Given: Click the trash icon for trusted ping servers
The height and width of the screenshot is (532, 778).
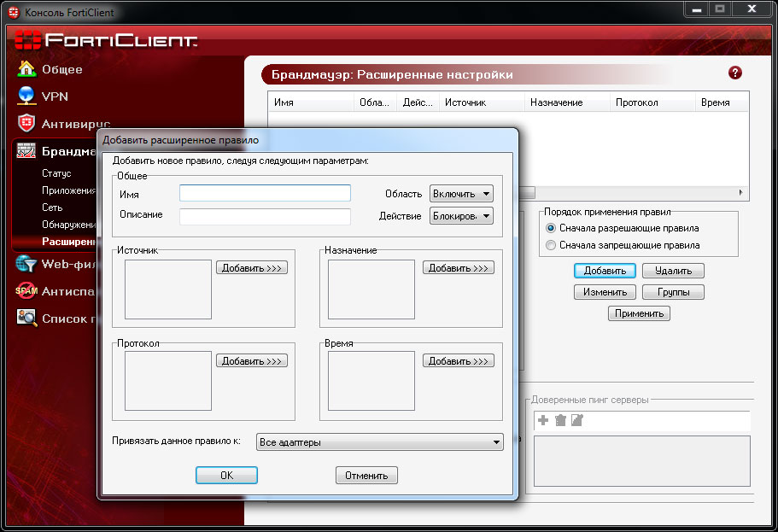Looking at the screenshot, I should tap(560, 420).
